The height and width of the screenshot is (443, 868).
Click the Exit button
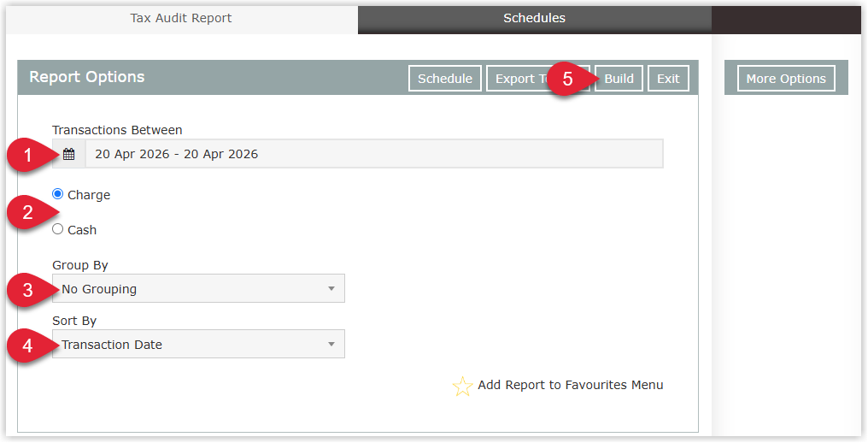point(668,79)
